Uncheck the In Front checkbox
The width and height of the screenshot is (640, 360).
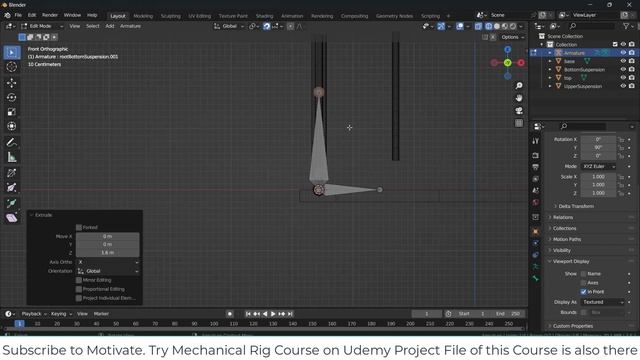point(583,291)
